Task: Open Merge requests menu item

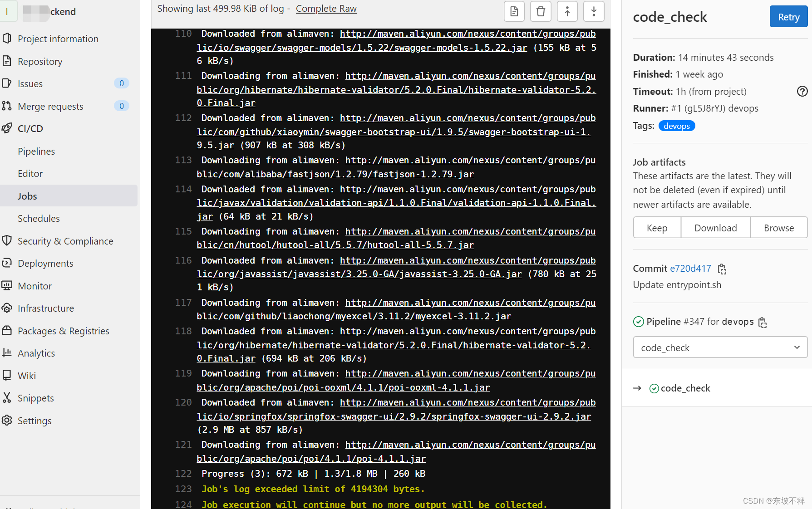Action: [x=50, y=106]
